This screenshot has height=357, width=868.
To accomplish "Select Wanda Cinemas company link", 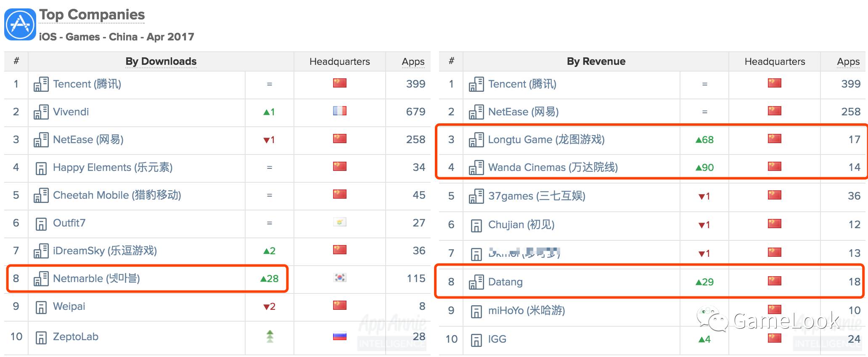I will pos(553,168).
